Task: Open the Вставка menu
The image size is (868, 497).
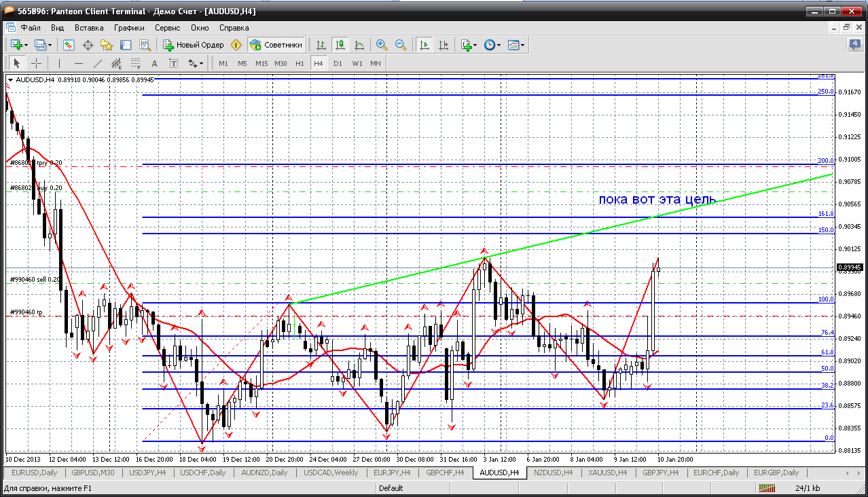Action: pyautogui.click(x=89, y=28)
